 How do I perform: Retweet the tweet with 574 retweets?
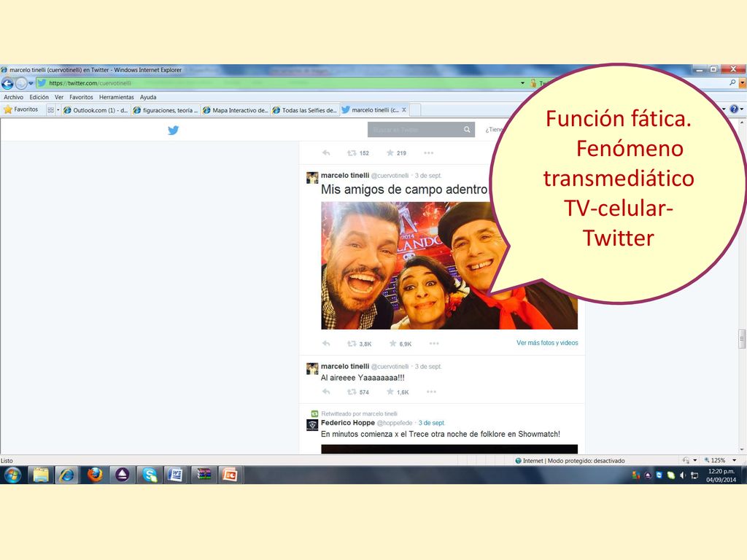pyautogui.click(x=352, y=392)
